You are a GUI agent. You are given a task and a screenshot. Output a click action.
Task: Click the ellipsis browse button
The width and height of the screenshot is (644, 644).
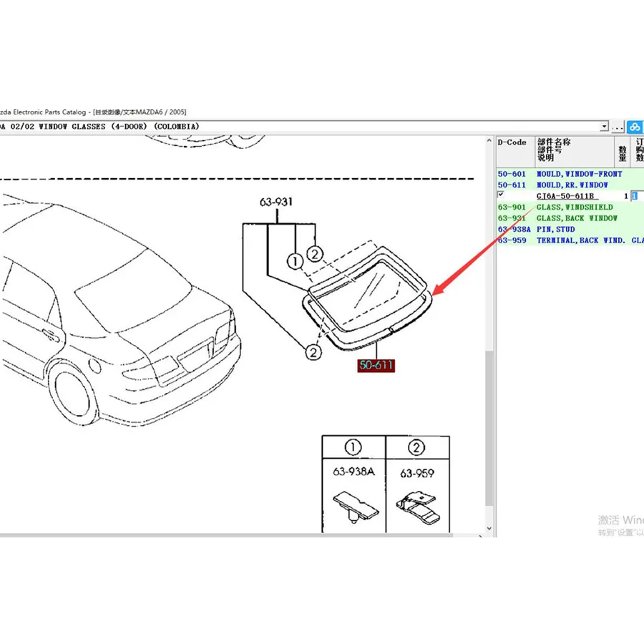(x=618, y=127)
